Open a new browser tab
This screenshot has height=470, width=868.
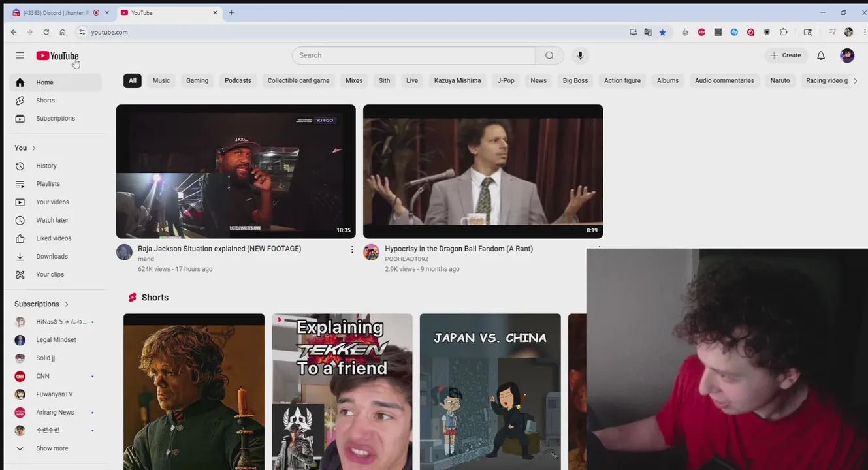[x=231, y=12]
